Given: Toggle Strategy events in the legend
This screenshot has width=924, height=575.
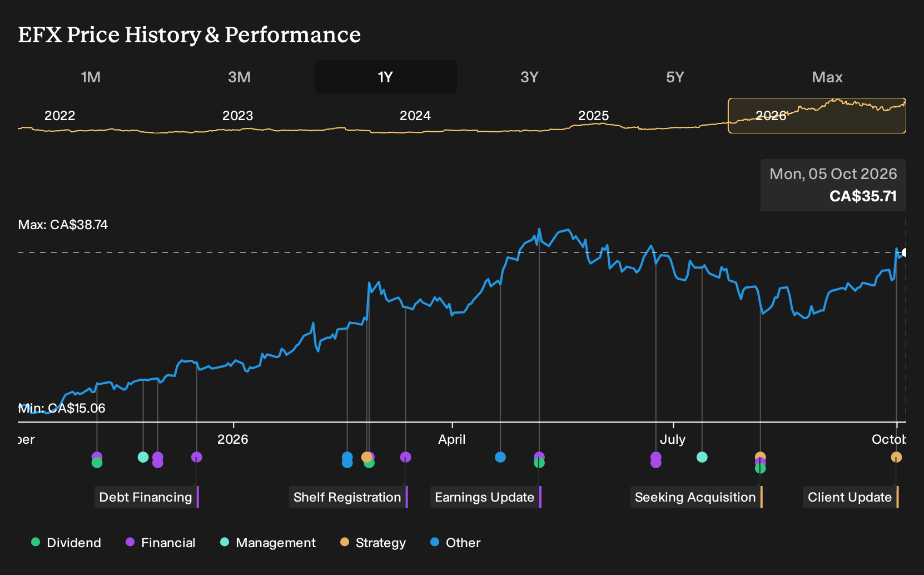Looking at the screenshot, I should (x=373, y=543).
